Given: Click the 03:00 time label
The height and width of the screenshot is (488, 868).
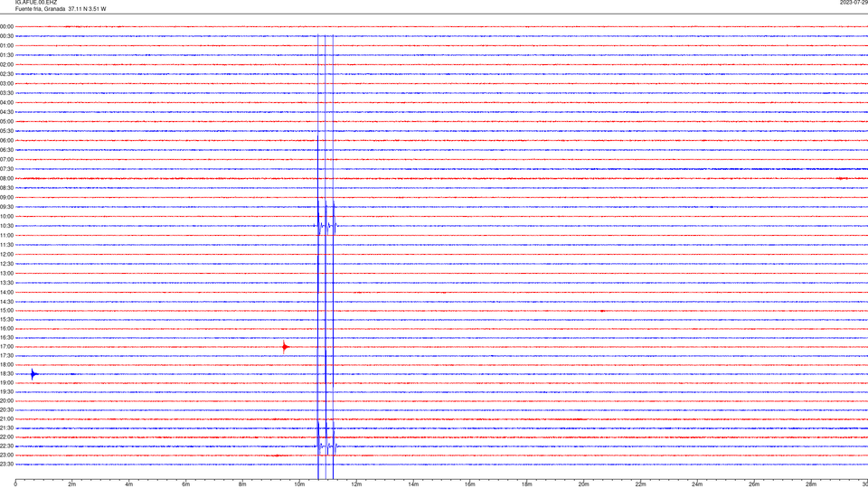Looking at the screenshot, I should 6,83.
